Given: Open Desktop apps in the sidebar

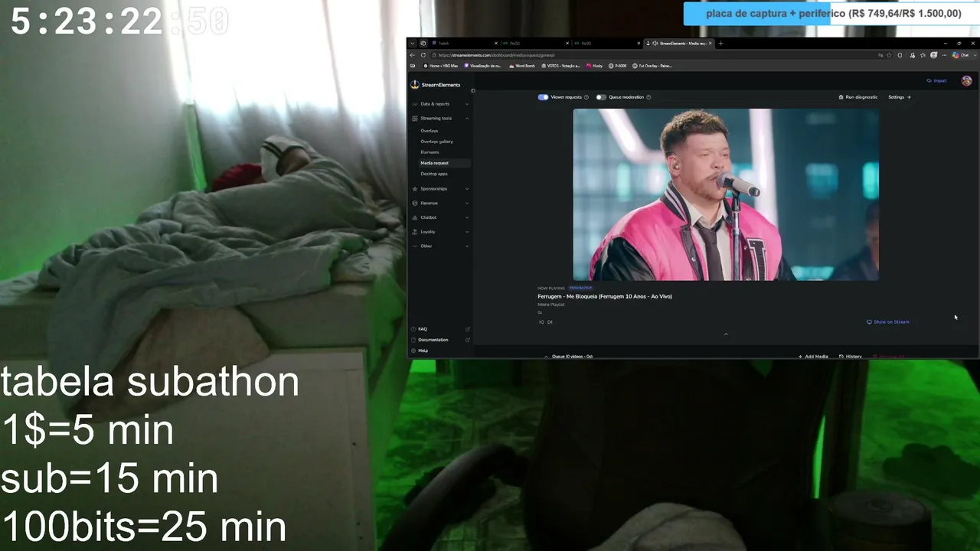Looking at the screenshot, I should pos(433,174).
